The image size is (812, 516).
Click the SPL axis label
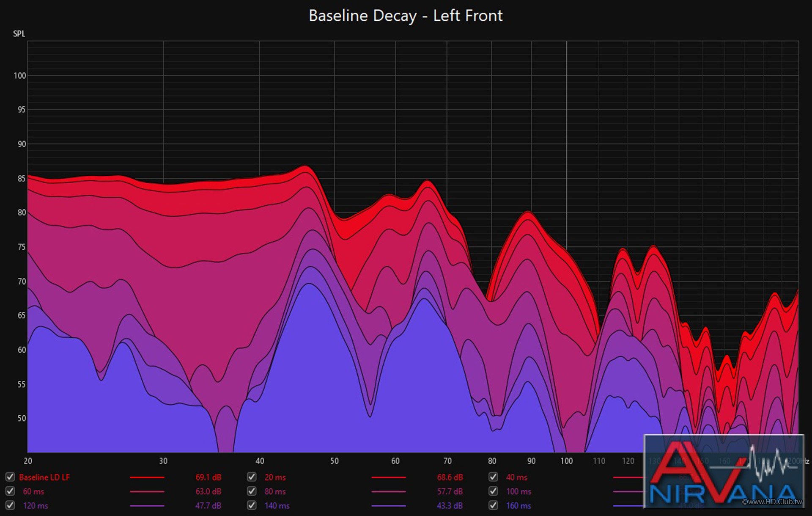tap(19, 34)
